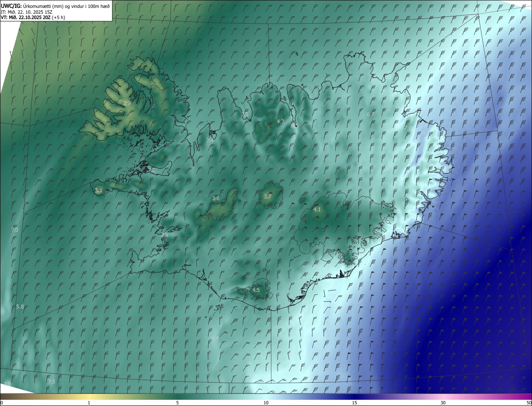The image size is (532, 406).
Task: Click the colorbar tick label 10
Action: click(x=266, y=403)
